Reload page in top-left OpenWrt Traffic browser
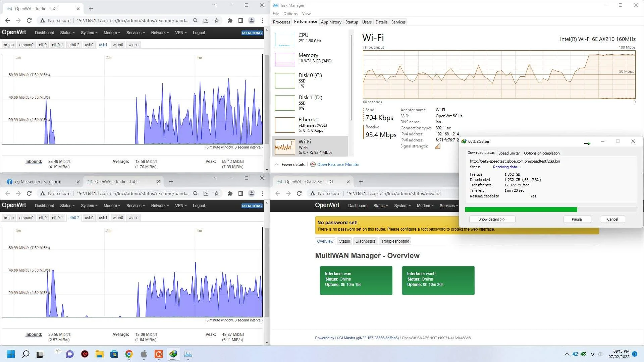Image resolution: width=644 pixels, height=362 pixels. [29, 20]
